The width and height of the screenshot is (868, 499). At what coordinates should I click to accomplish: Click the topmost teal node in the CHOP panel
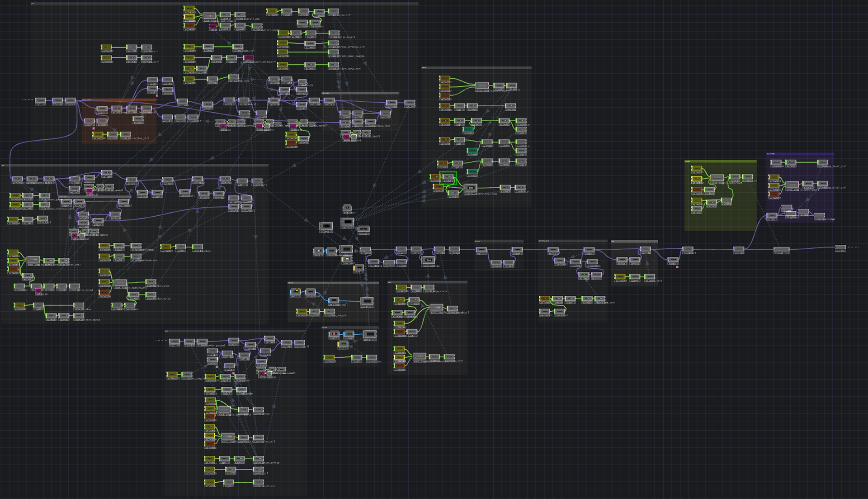[468, 129]
